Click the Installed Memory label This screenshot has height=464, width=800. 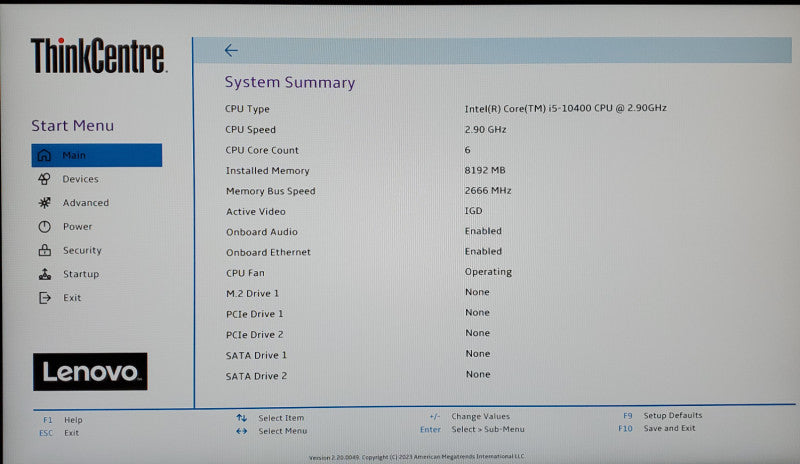(268, 170)
